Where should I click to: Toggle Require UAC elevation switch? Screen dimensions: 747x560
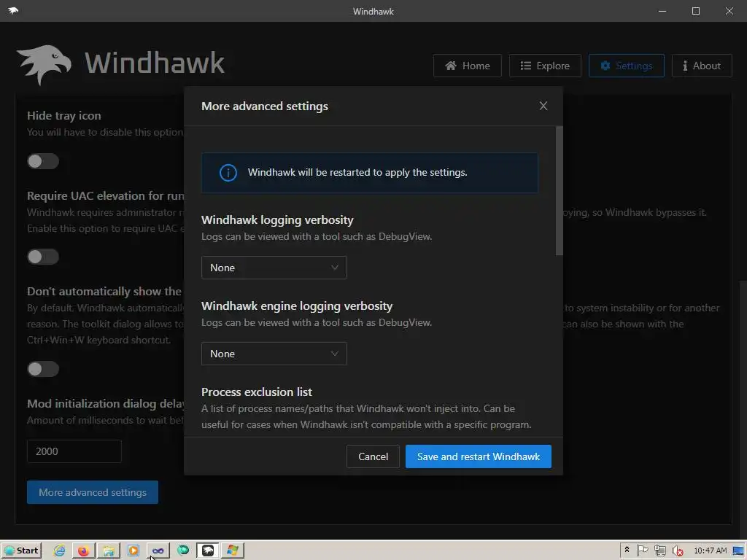point(43,257)
